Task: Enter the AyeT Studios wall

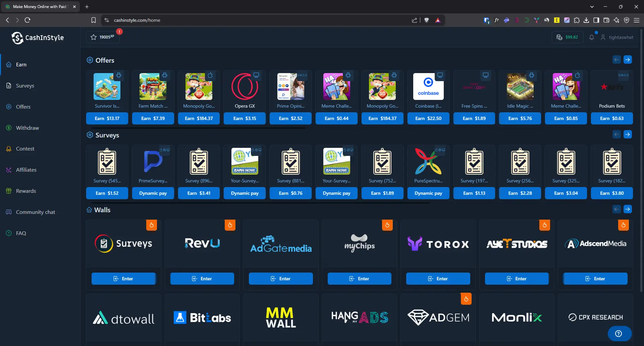Action: pyautogui.click(x=517, y=279)
